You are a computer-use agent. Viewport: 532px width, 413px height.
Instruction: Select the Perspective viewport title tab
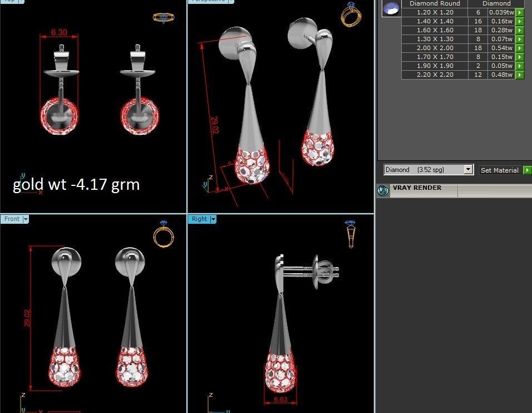pos(208,1)
